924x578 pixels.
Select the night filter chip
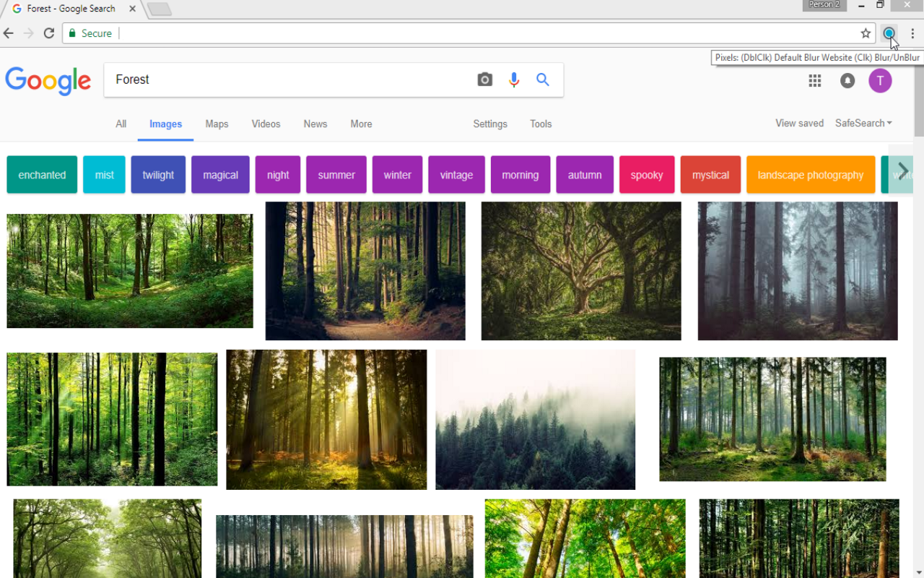tap(278, 175)
